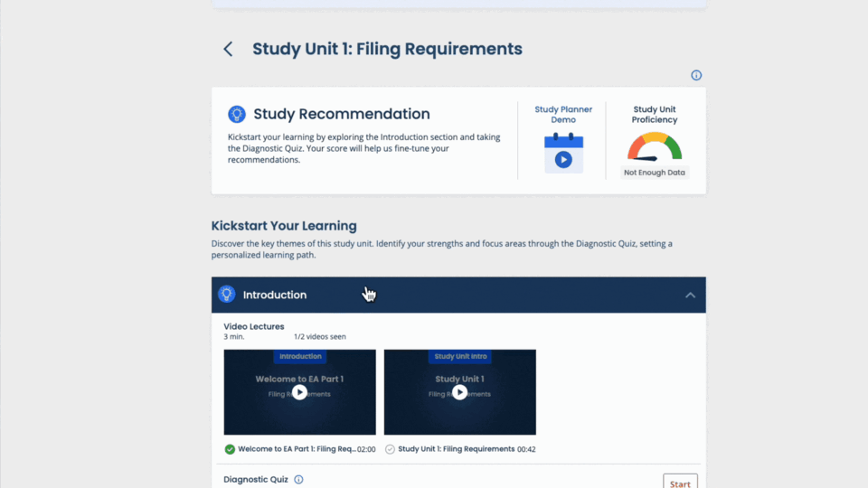Open the Study Planner Demo link text

(x=563, y=115)
